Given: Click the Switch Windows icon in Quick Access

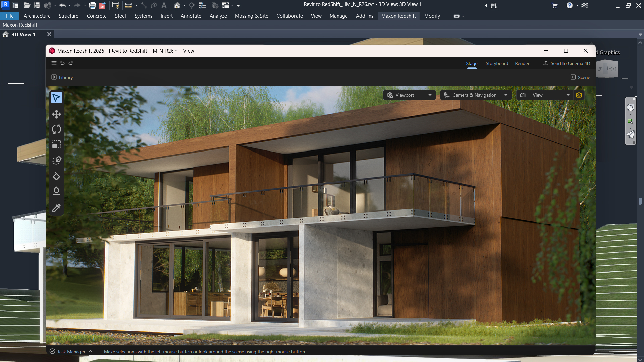Looking at the screenshot, I should (x=225, y=5).
